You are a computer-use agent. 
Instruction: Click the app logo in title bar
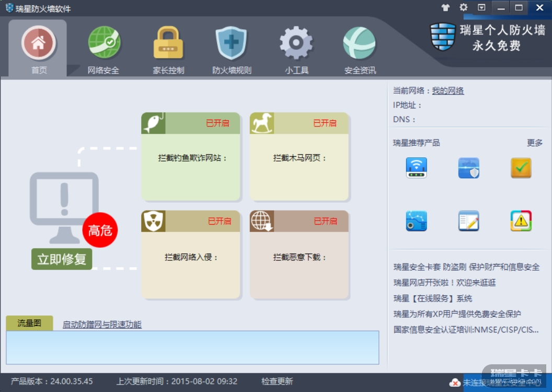pyautogui.click(x=9, y=8)
